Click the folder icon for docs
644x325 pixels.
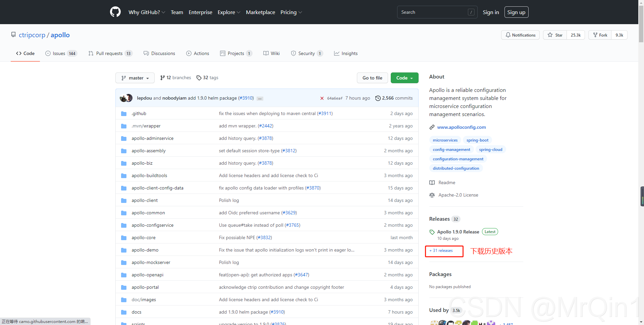tap(124, 312)
